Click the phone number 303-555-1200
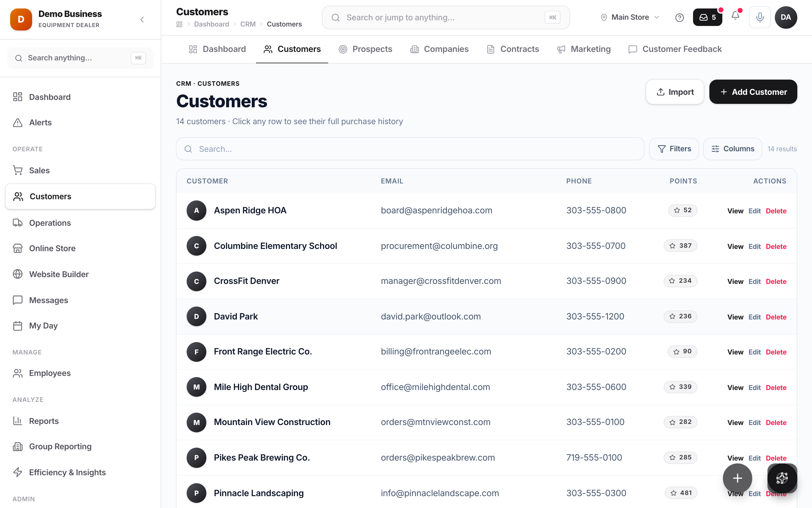 tap(595, 316)
